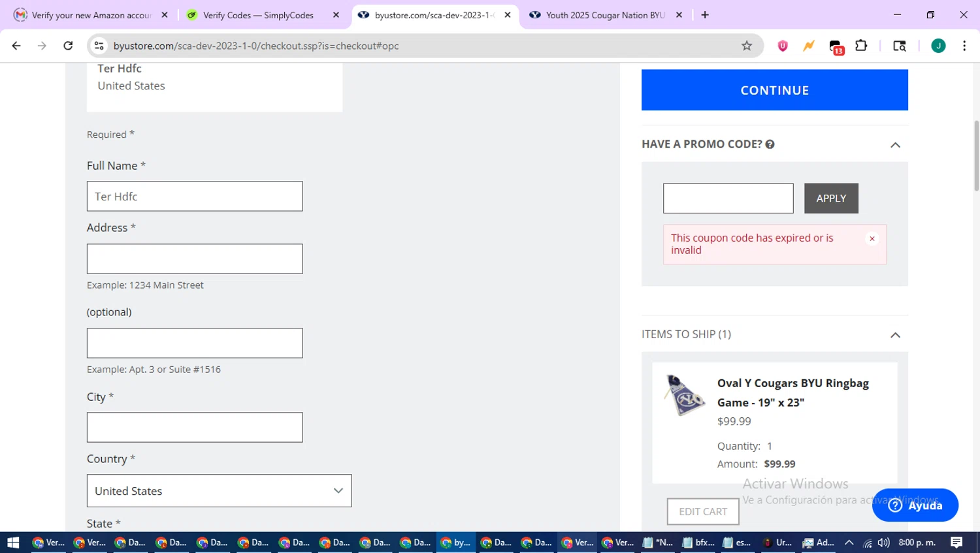Open network status in system tray
980x553 pixels.
point(868,543)
